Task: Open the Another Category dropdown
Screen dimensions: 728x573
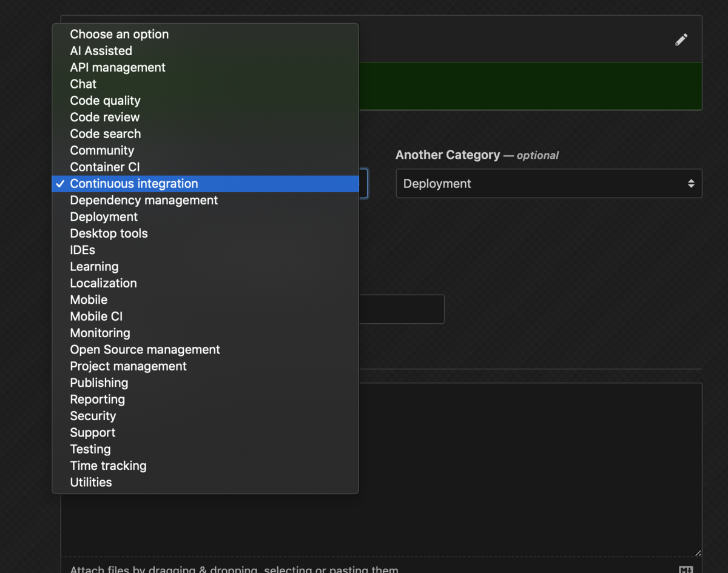Action: pos(548,183)
